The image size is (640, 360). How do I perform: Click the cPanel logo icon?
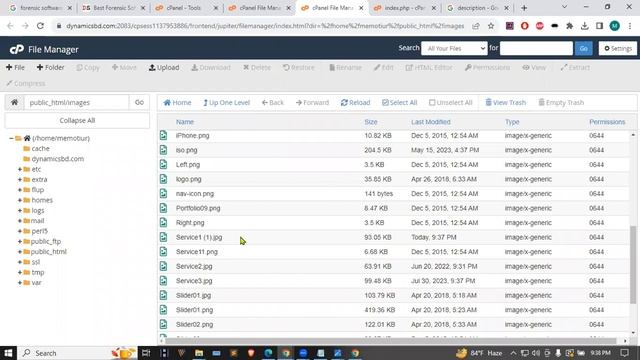click(17, 49)
